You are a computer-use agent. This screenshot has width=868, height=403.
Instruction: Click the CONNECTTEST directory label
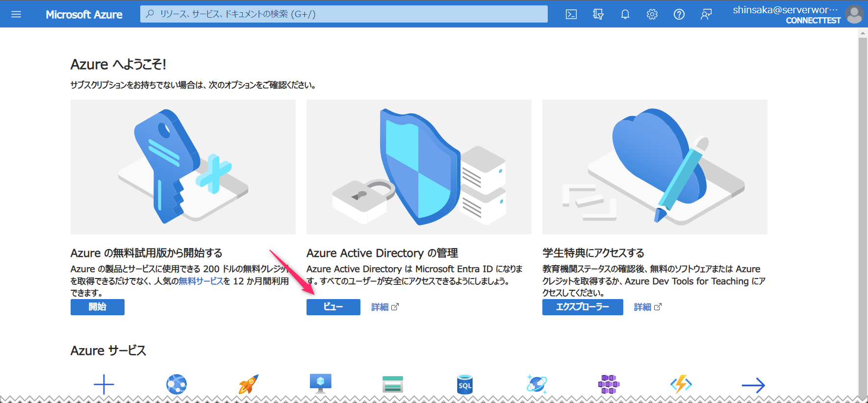(813, 21)
